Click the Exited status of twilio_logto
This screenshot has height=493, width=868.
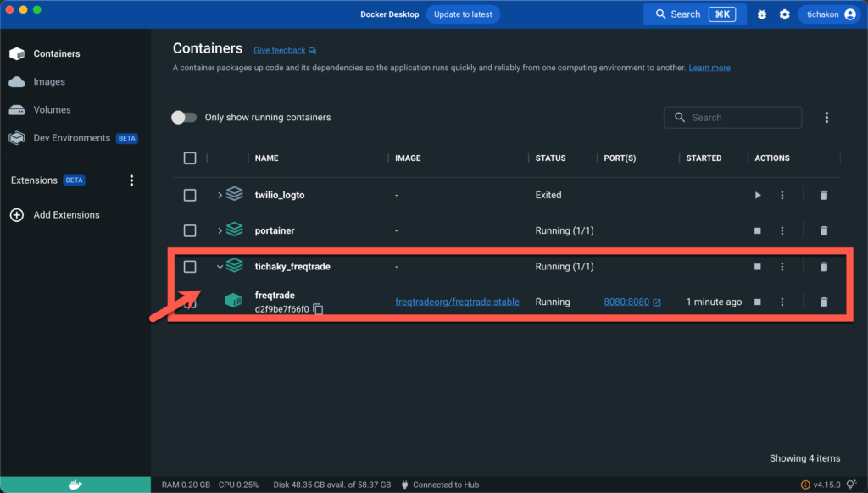coord(548,196)
